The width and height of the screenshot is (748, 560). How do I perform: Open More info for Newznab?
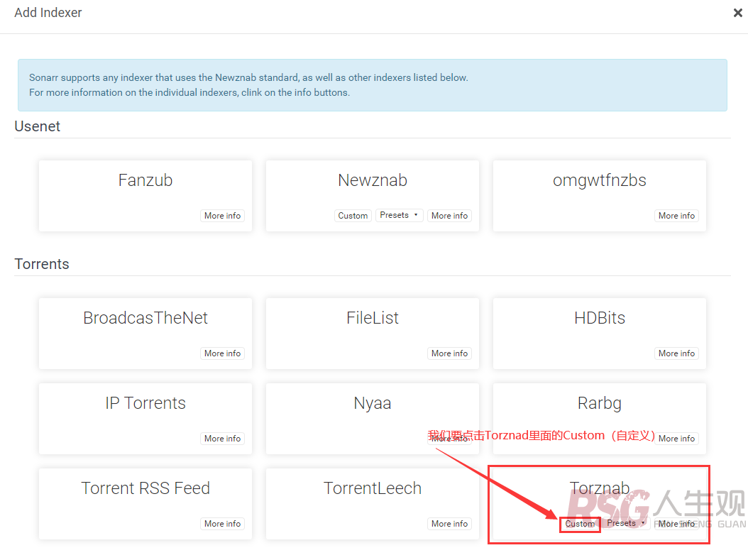(x=449, y=216)
